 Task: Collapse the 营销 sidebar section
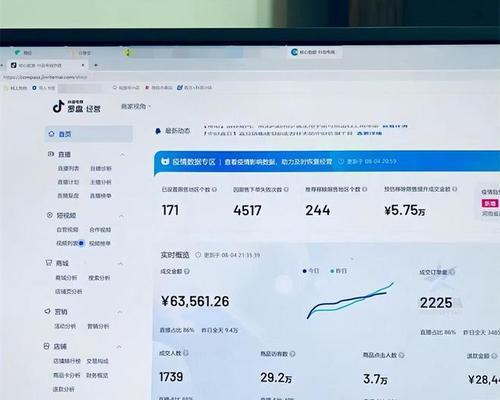[x=120, y=312]
